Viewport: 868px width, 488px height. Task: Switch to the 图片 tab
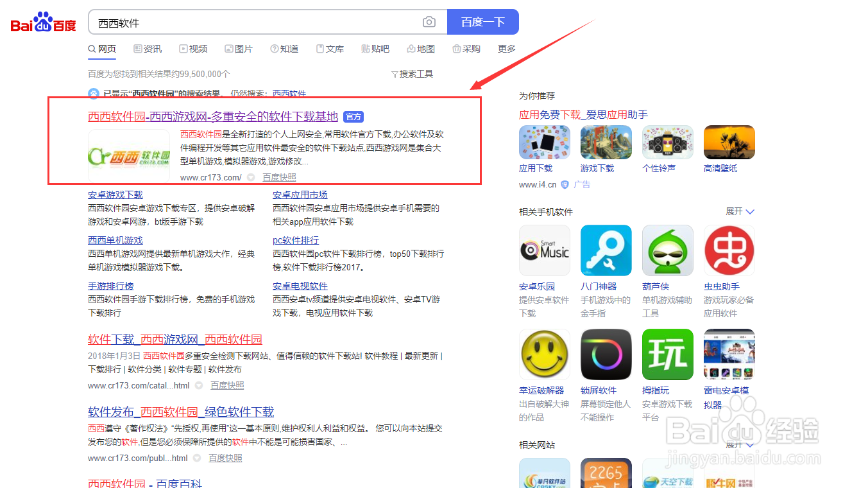coord(239,49)
